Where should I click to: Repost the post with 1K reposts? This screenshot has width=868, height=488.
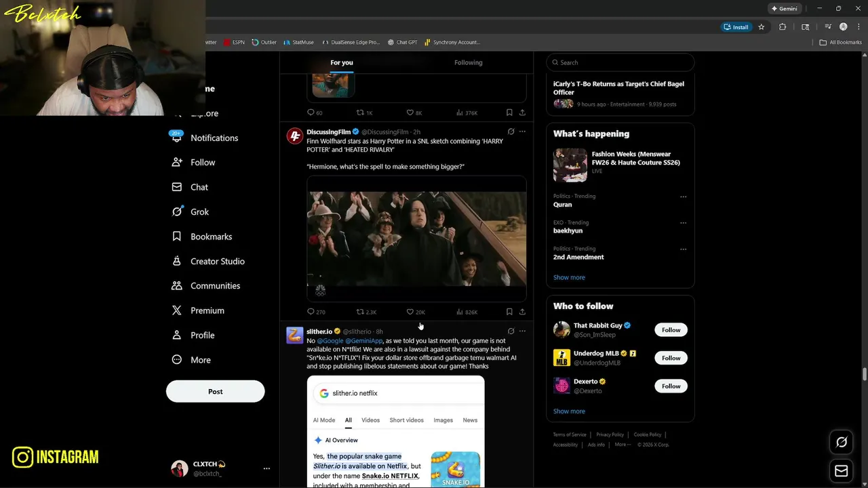[x=360, y=113]
